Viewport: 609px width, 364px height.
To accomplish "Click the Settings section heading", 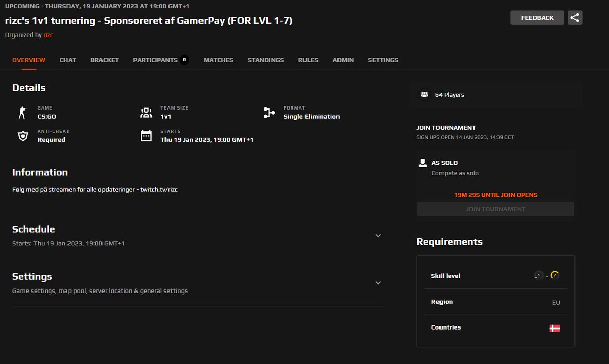I will tap(32, 277).
